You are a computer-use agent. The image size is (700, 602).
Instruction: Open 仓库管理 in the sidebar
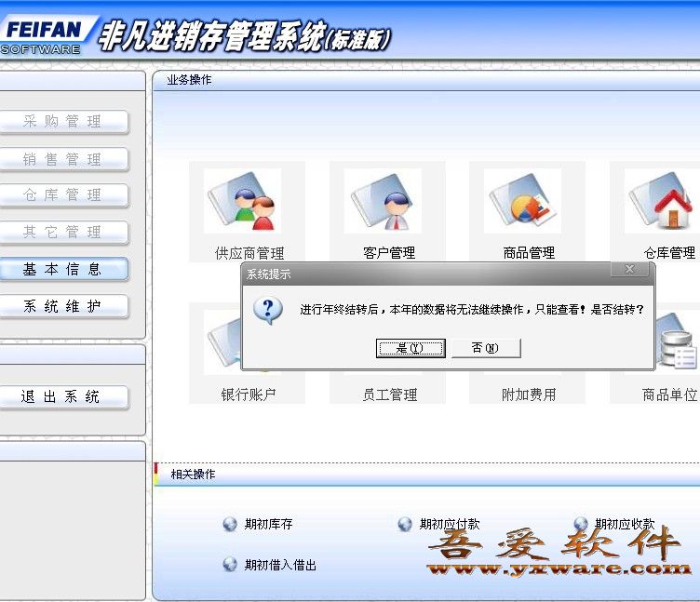(62, 195)
